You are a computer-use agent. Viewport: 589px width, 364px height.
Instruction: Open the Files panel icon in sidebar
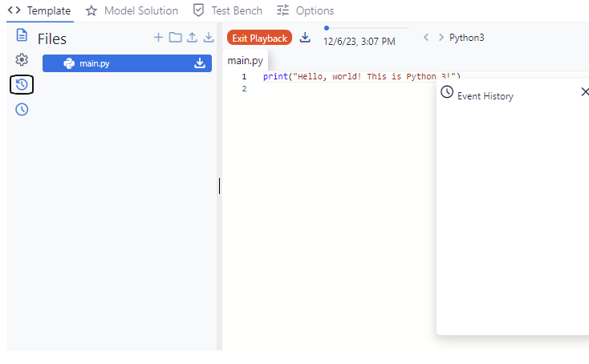(22, 36)
